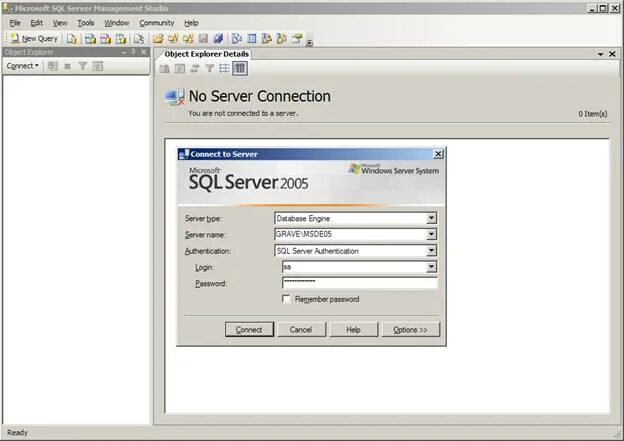Click the no-server-connection computer icon

[x=174, y=97]
